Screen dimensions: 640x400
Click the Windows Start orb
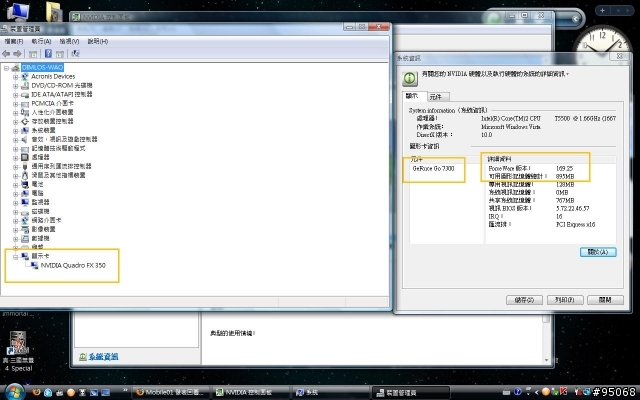coord(15,392)
